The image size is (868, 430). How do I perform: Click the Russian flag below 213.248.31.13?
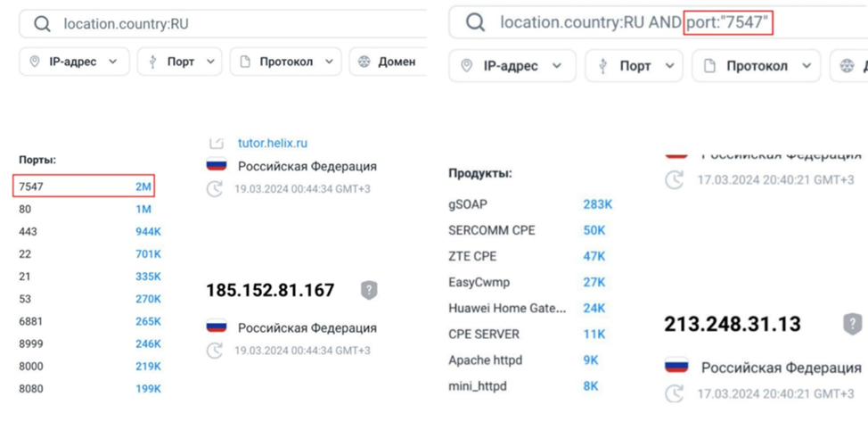click(x=676, y=367)
